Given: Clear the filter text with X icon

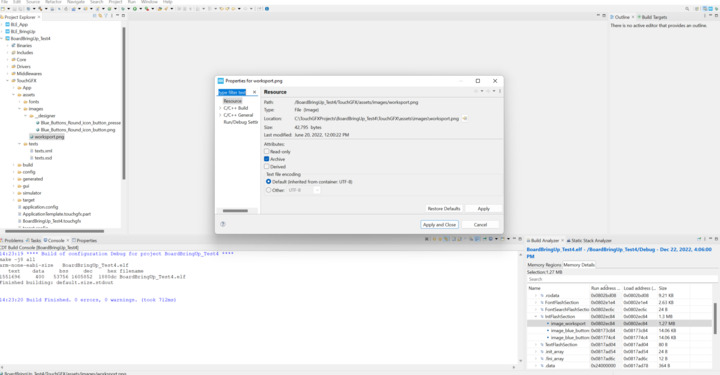Looking at the screenshot, I should point(254,92).
